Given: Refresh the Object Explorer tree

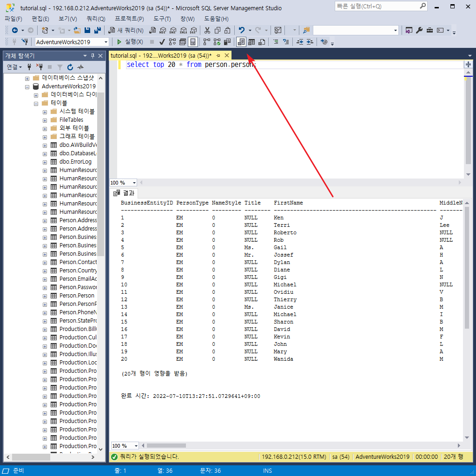Looking at the screenshot, I should click(70, 67).
